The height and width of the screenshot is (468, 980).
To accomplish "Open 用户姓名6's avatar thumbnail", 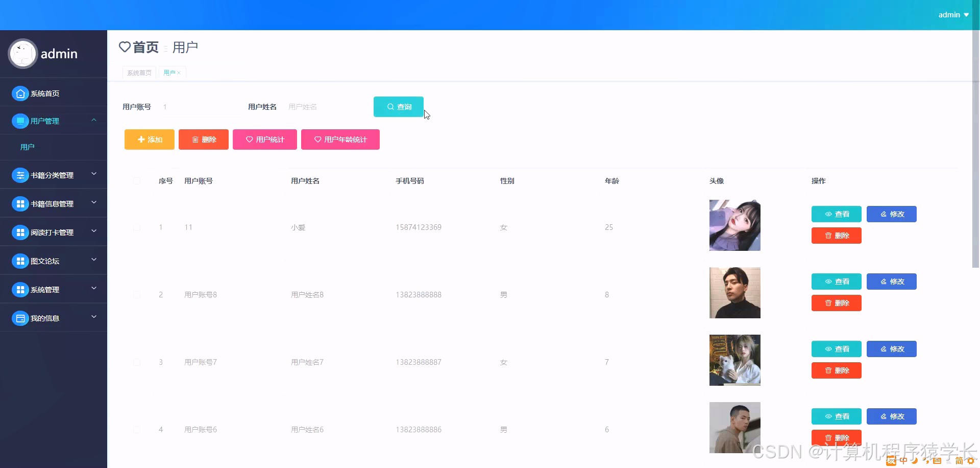I will click(x=735, y=428).
